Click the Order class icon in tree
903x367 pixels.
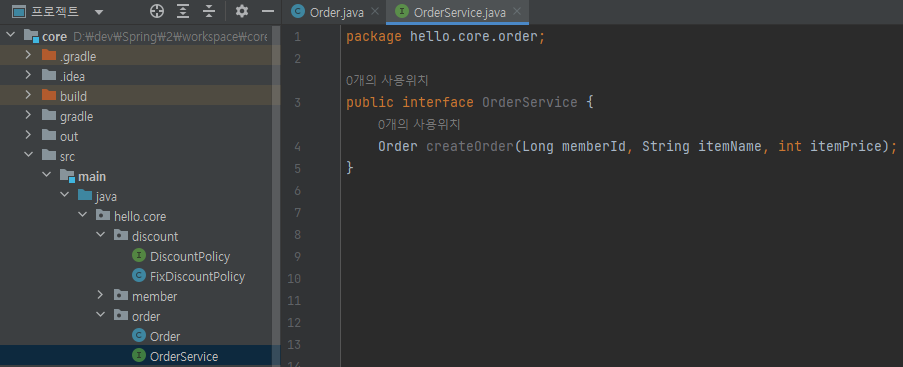click(x=139, y=335)
